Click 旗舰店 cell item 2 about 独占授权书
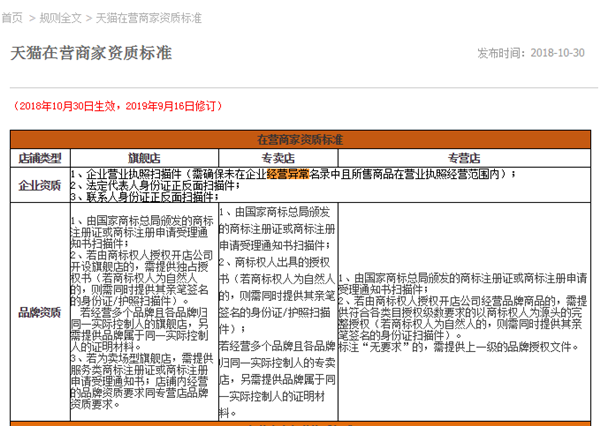Viewport: 600px width, 426px height. (x=142, y=278)
